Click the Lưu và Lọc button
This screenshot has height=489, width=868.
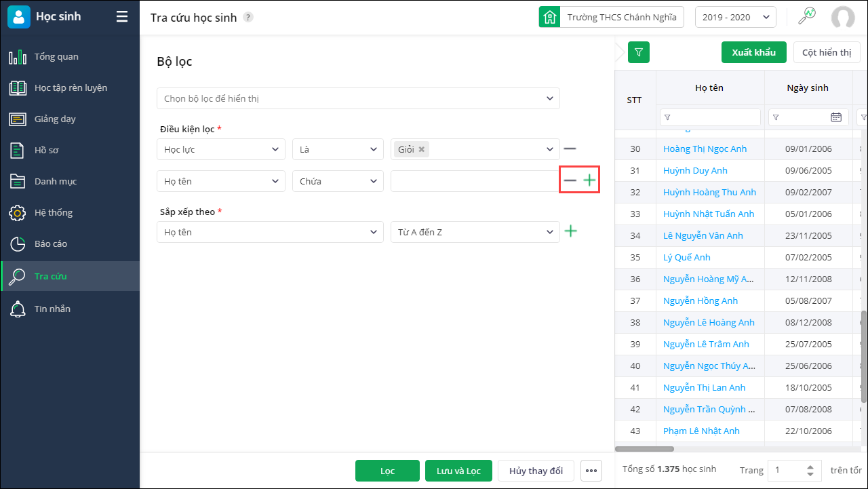pyautogui.click(x=458, y=471)
